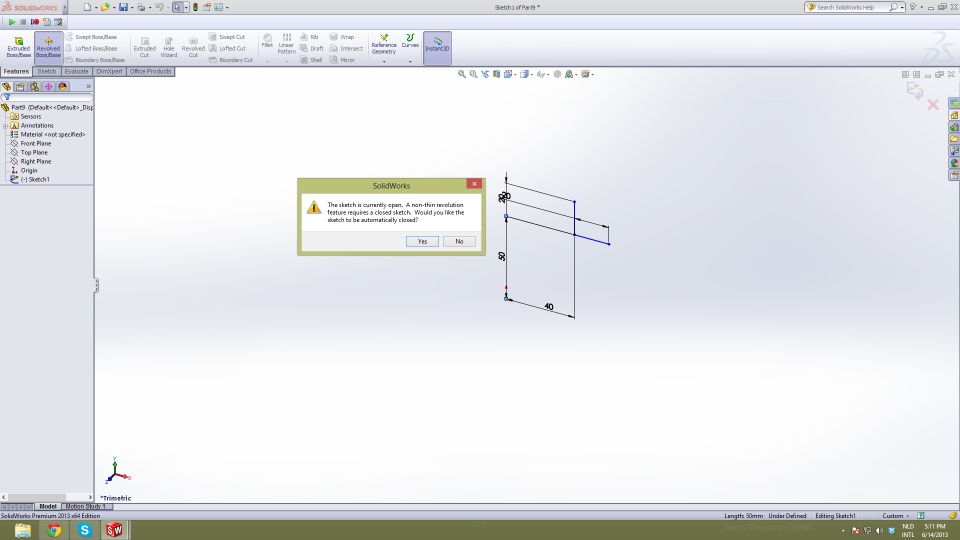Open the New document dropdown arrow
Screen dimensions: 960x540
pos(96,7)
